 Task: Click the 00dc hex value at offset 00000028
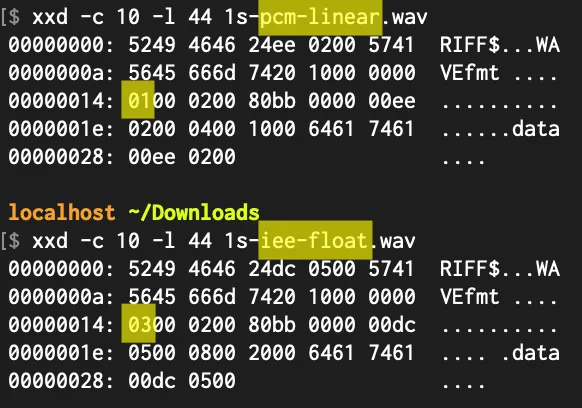[152, 381]
